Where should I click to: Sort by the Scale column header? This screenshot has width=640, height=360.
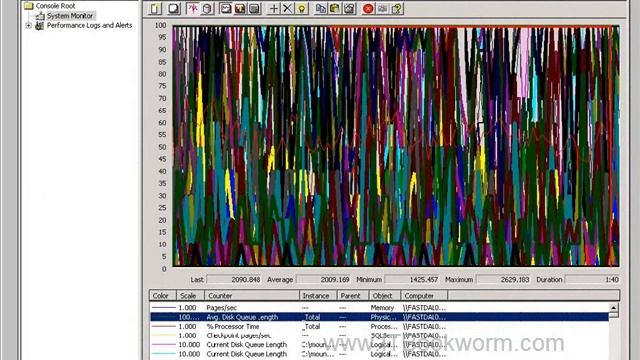tap(190, 296)
